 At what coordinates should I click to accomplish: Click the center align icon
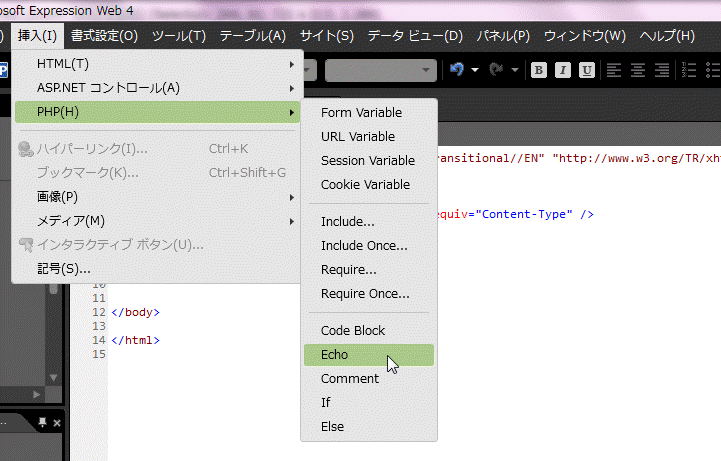(x=638, y=70)
